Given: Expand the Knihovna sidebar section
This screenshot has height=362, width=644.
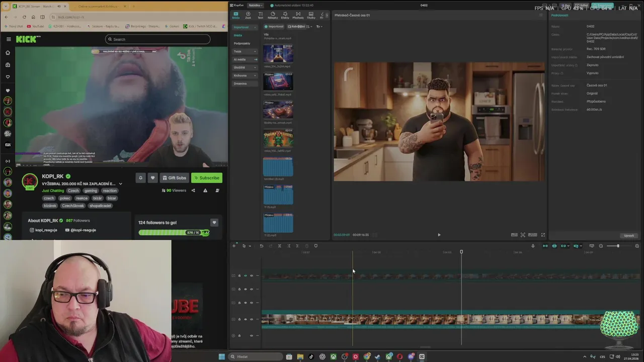Looking at the screenshot, I should pos(245,75).
